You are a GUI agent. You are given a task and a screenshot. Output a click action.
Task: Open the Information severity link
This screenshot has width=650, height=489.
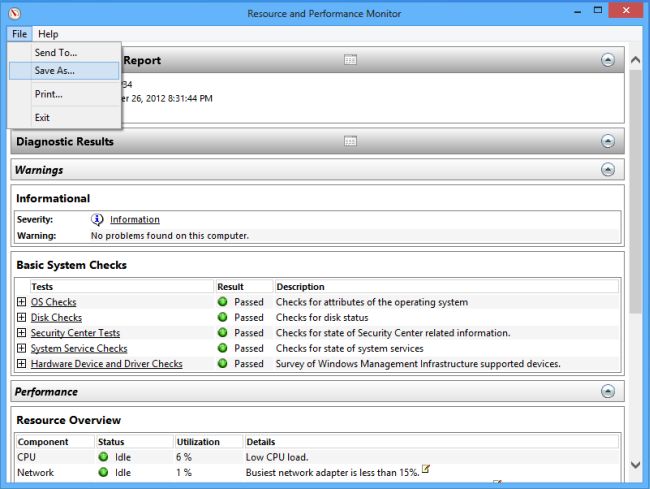tap(135, 220)
